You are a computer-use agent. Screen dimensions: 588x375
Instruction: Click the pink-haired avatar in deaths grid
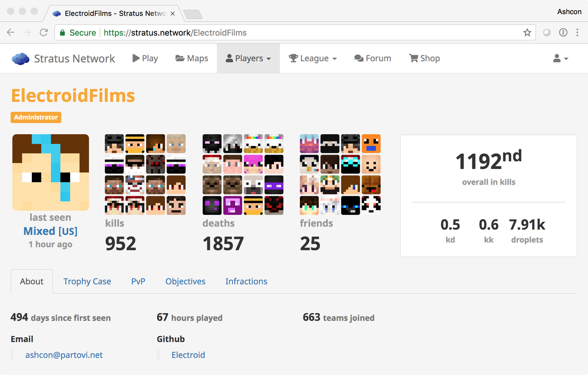pyautogui.click(x=253, y=164)
